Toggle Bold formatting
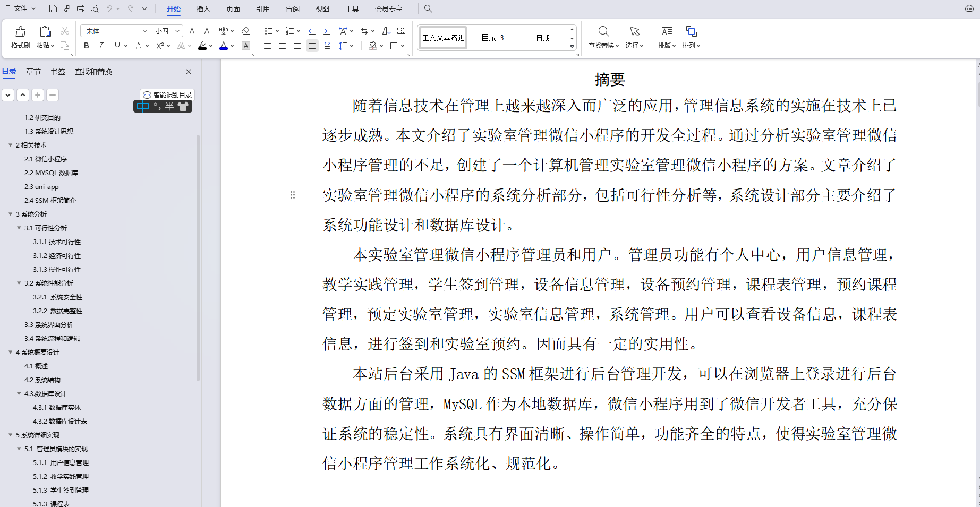Viewport: 980px width, 507px height. tap(86, 46)
